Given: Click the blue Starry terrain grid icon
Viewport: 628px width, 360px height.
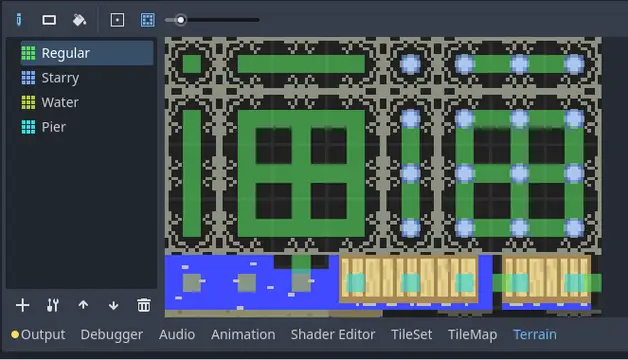Looking at the screenshot, I should 28,78.
